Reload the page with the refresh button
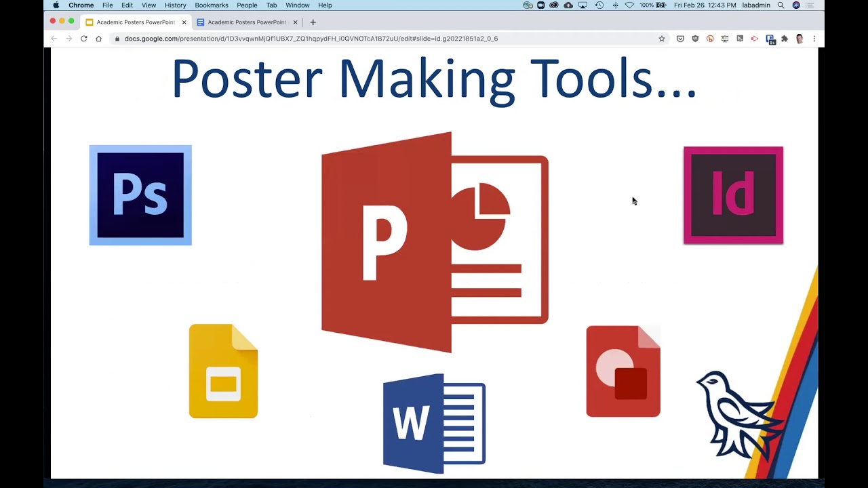Screen dimensions: 868x488 pyautogui.click(x=83, y=39)
